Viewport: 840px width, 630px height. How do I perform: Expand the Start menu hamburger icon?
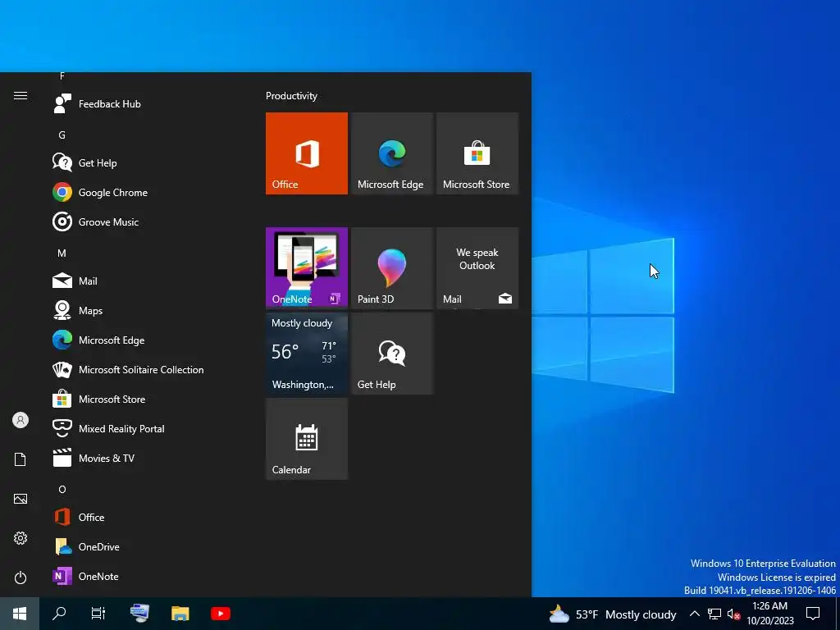point(21,96)
